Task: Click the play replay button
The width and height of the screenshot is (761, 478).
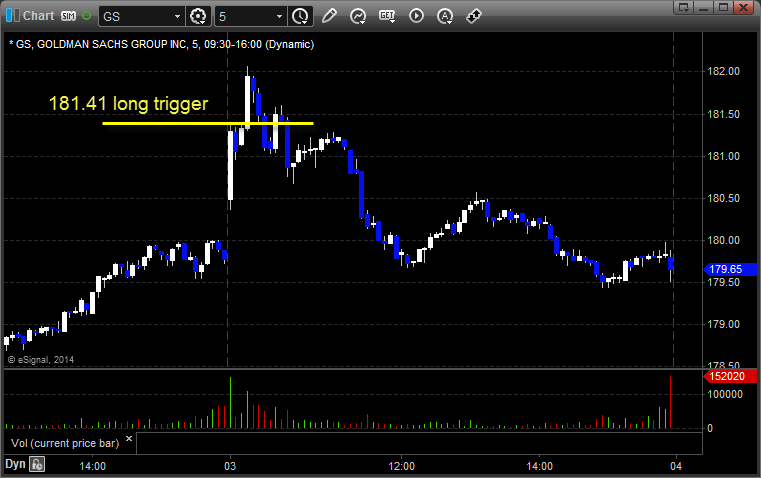Action: [x=416, y=16]
